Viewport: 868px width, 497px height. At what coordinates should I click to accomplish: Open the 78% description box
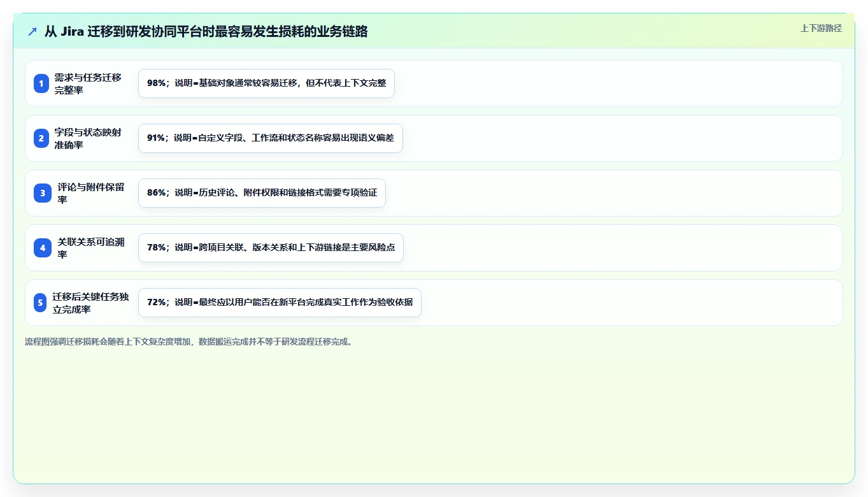(271, 248)
